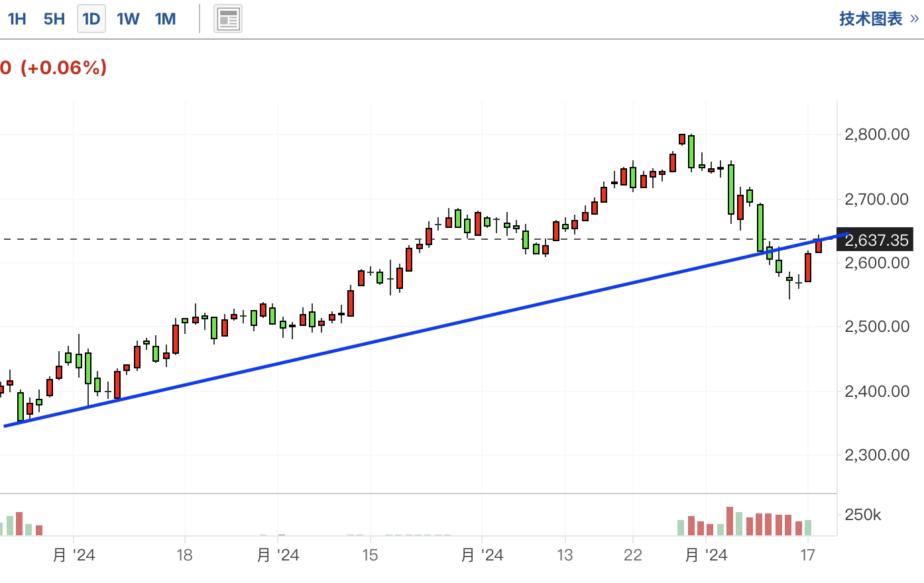
Task: Click the 2,600.00 price axis label
Action: (x=876, y=263)
